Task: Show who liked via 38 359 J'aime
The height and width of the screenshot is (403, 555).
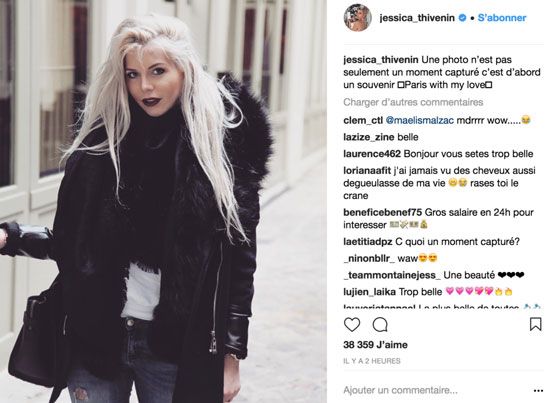Action: point(375,345)
